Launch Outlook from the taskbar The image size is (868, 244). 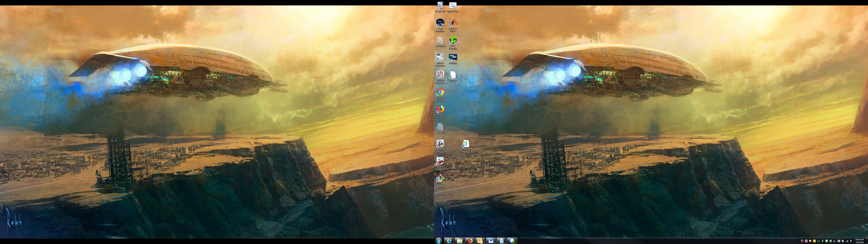coord(481,241)
